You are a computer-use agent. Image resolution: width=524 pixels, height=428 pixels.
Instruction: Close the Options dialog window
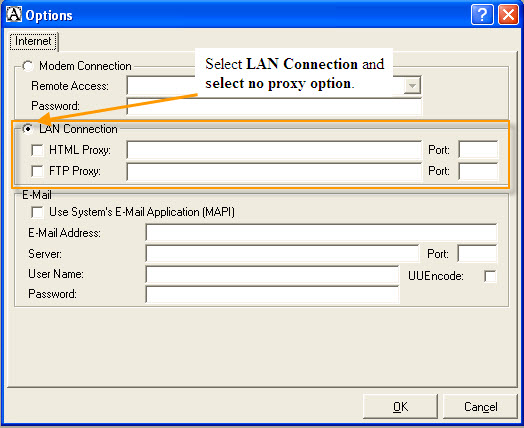[x=508, y=15]
